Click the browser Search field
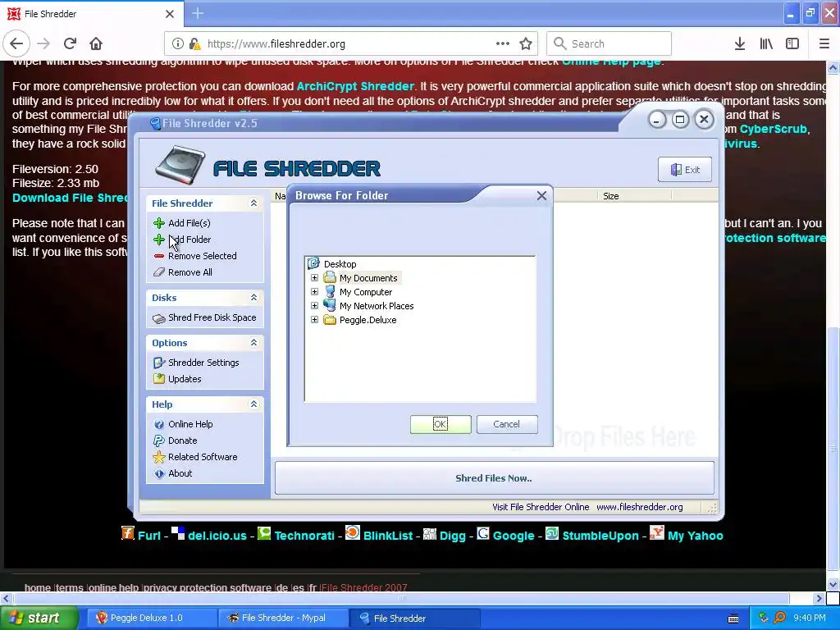840x630 pixels. click(609, 43)
